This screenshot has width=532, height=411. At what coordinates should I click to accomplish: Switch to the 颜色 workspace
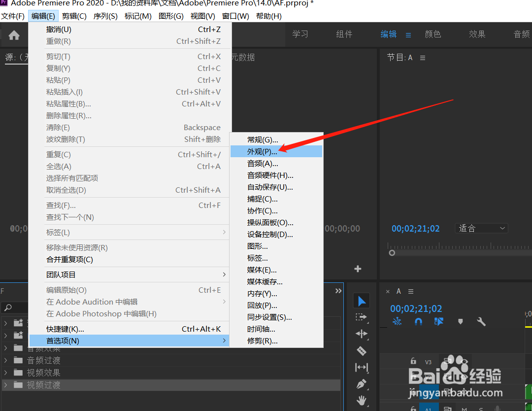(433, 34)
